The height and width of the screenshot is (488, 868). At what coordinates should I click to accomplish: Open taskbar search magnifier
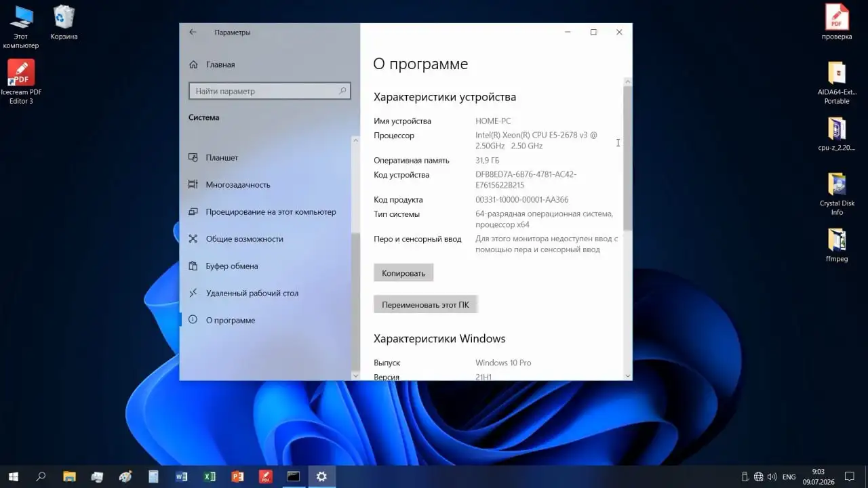pos(41,476)
